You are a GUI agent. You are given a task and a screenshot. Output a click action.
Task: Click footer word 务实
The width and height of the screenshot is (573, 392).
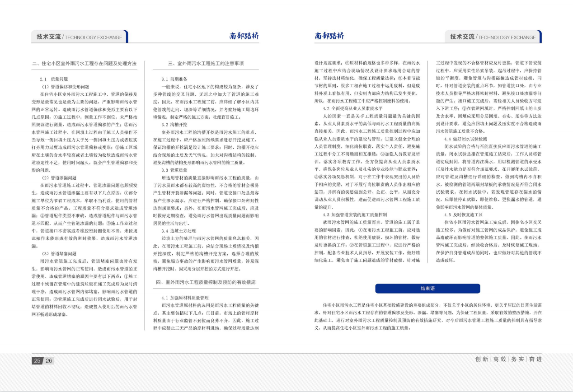(x=517, y=359)
